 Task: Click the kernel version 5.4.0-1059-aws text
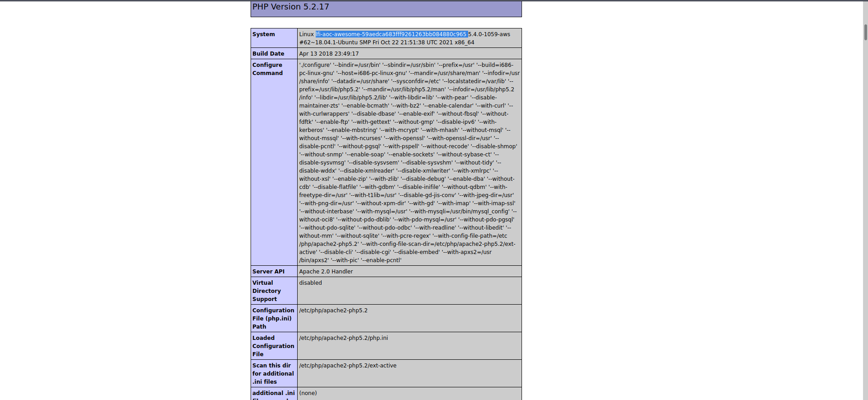pos(489,34)
